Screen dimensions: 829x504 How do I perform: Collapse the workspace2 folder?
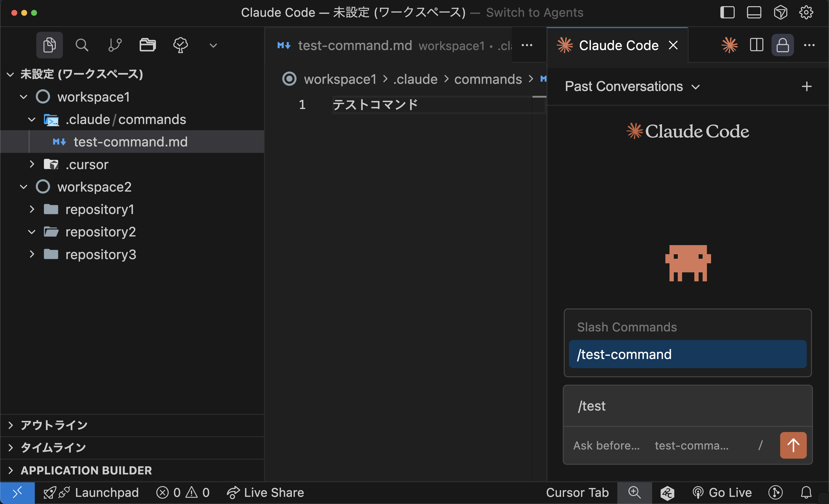[23, 187]
